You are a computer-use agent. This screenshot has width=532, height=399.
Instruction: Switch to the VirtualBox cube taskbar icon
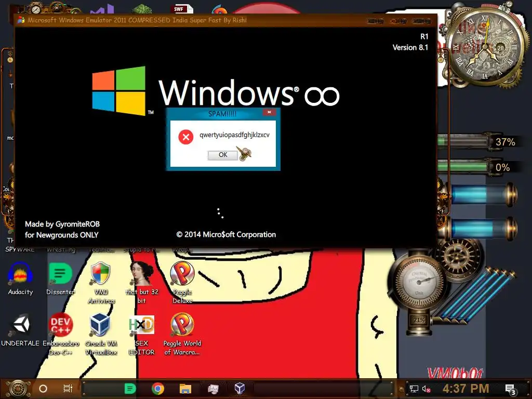(240, 388)
